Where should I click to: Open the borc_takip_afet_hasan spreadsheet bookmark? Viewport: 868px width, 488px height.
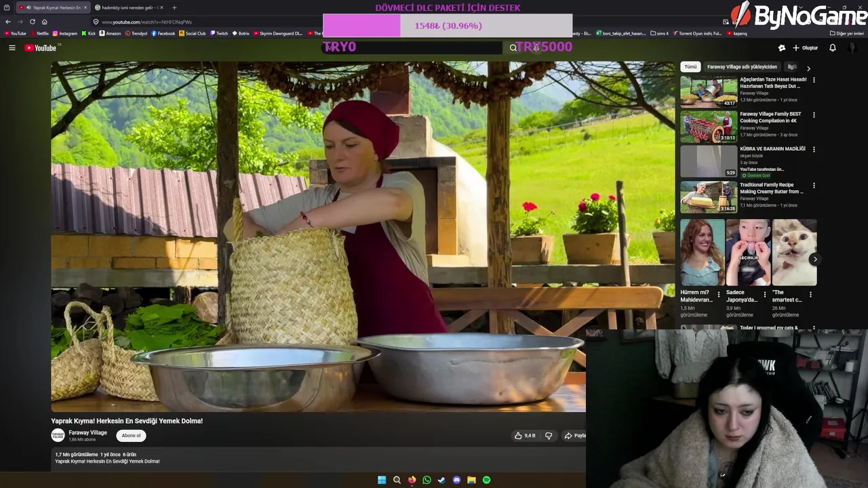point(620,33)
